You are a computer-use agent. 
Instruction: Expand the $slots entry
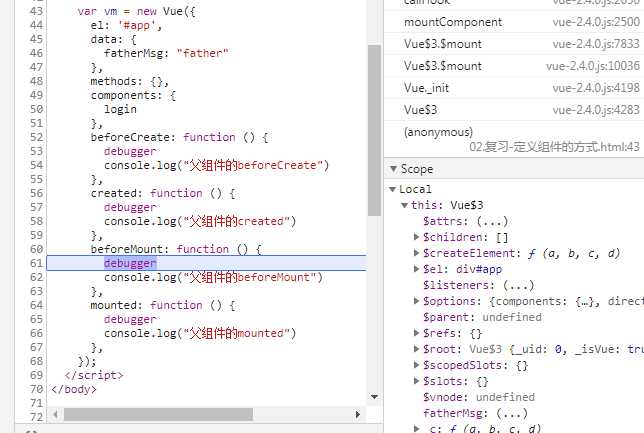pyautogui.click(x=416, y=381)
